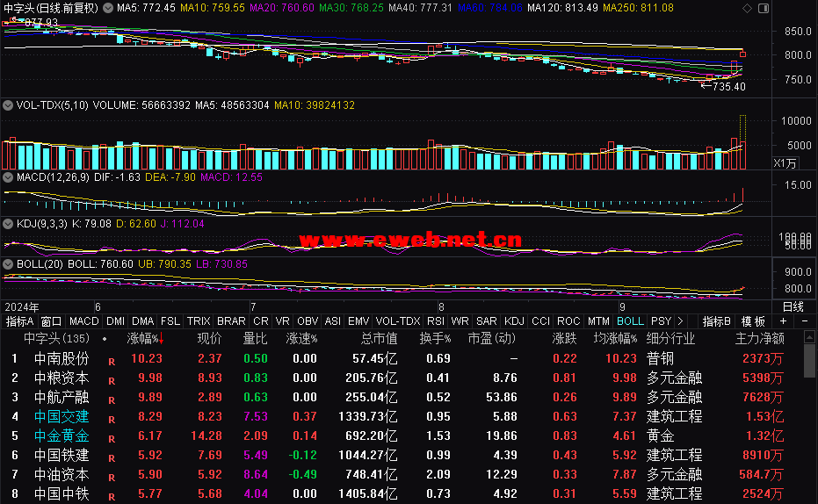Image resolution: width=818 pixels, height=504 pixels.
Task: Select the ROC indicator tab
Action: pos(568,321)
